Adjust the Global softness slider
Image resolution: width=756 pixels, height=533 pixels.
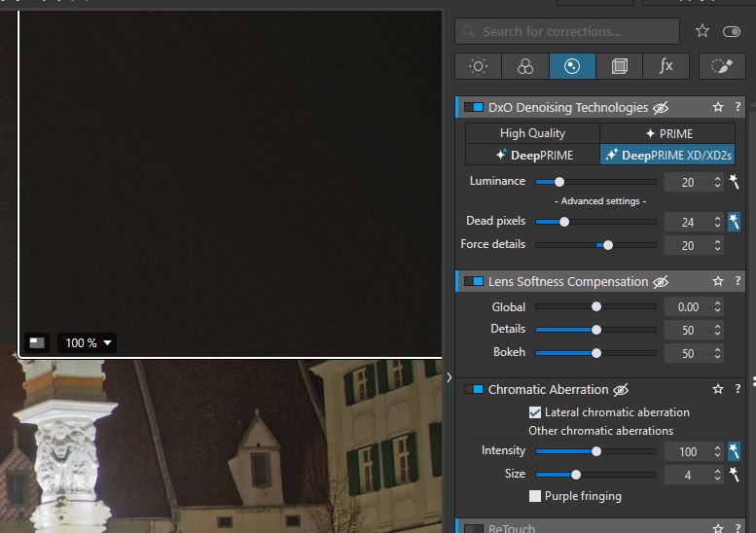(595, 306)
